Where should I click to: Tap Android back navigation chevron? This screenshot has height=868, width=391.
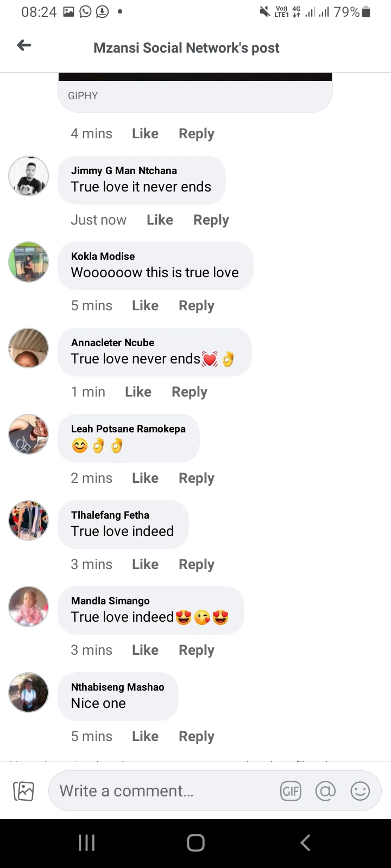(x=305, y=843)
